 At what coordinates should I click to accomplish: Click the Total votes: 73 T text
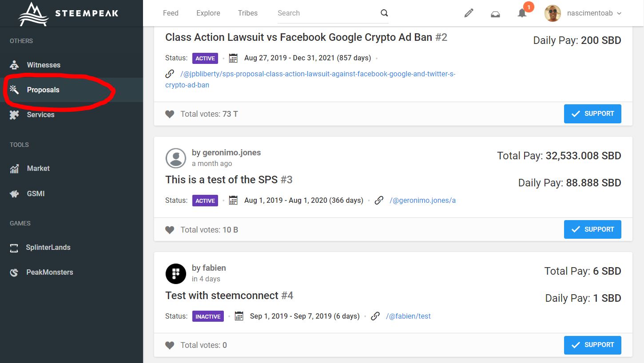209,114
